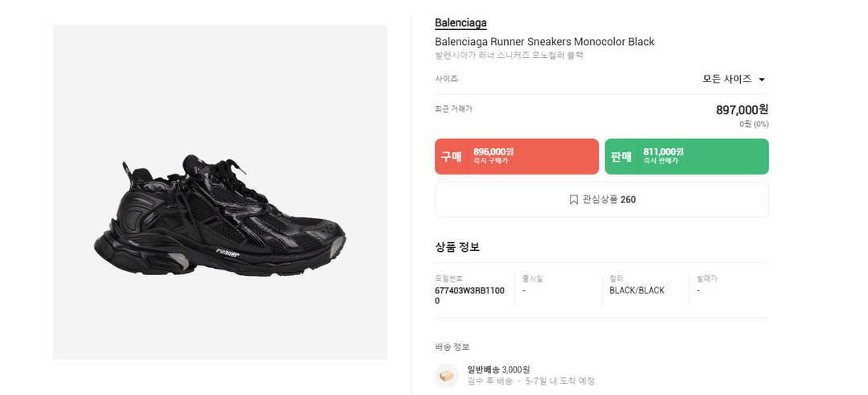Click the English product title text
This screenshot has height=395, width=868.
(544, 42)
